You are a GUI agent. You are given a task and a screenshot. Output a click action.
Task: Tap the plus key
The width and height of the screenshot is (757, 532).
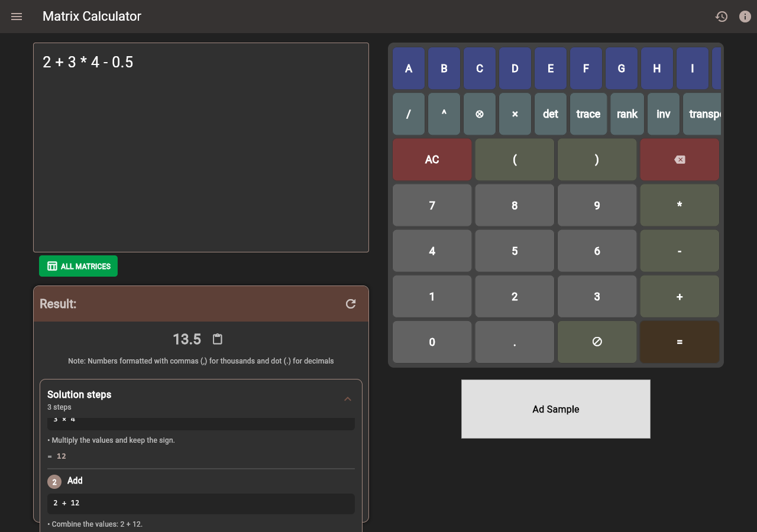680,296
